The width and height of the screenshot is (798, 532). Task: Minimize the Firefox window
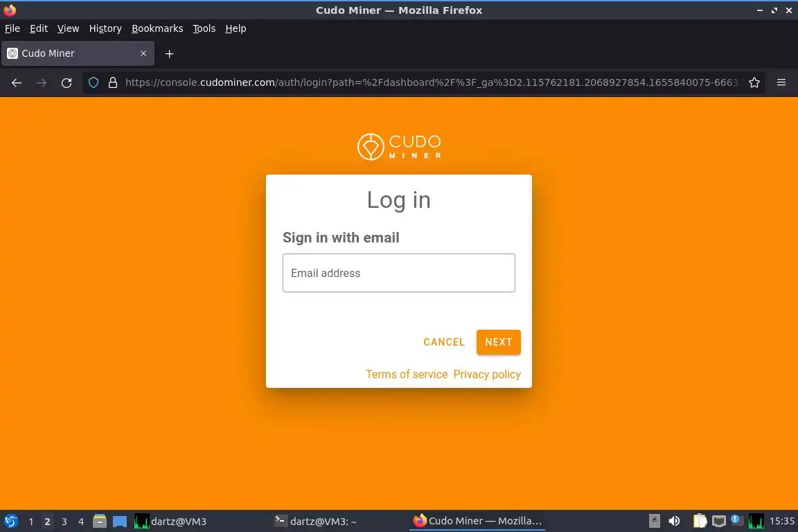tap(759, 10)
